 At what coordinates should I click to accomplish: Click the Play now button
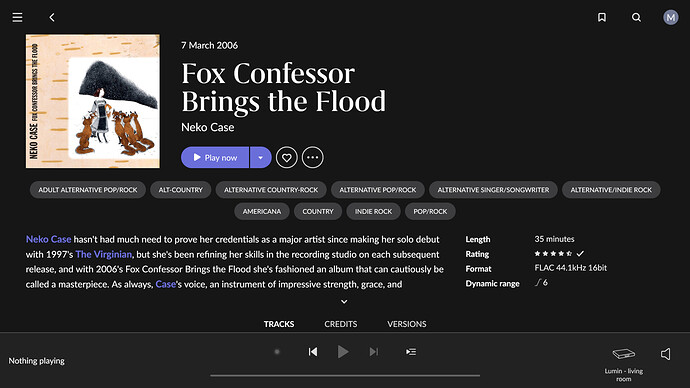point(215,157)
